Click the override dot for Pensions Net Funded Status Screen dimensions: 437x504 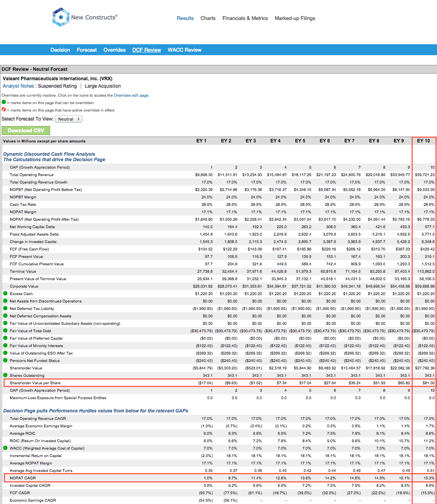coord(5,360)
